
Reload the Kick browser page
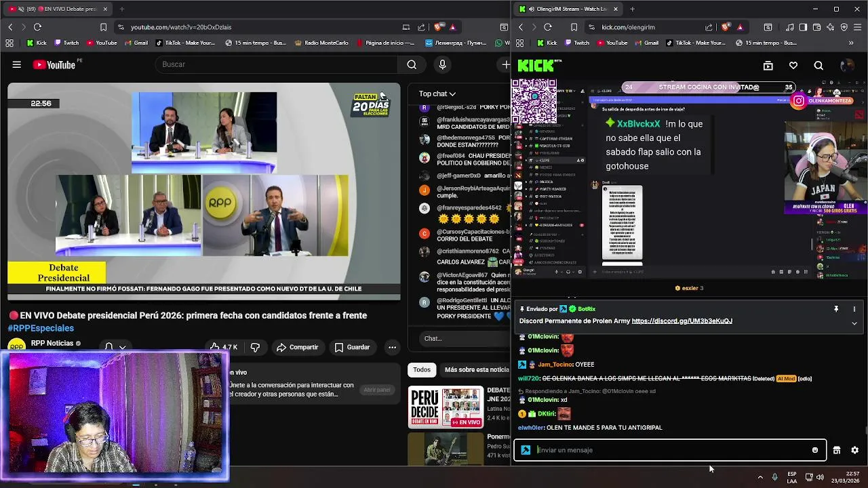point(548,27)
